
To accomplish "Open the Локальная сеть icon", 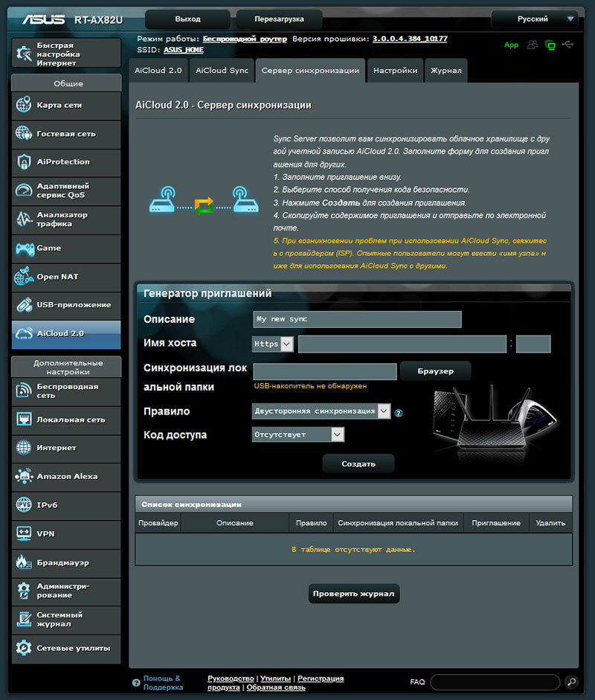I will pos(24,420).
